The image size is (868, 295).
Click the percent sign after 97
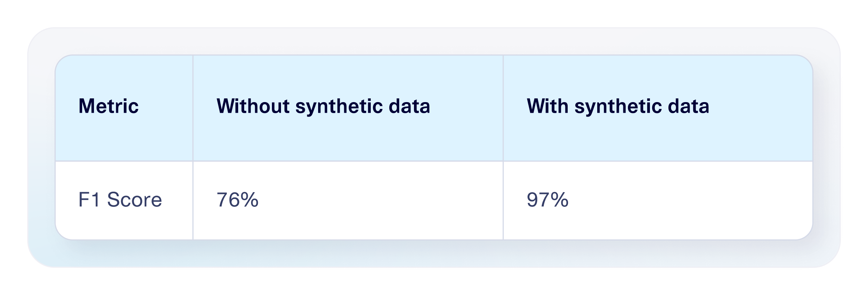coord(559,200)
